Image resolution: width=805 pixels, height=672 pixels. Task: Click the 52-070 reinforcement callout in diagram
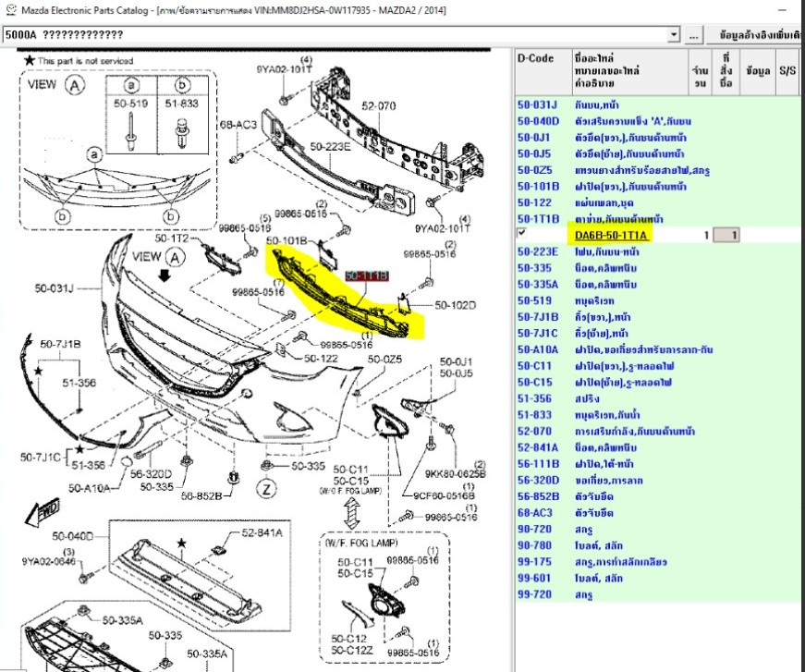378,106
